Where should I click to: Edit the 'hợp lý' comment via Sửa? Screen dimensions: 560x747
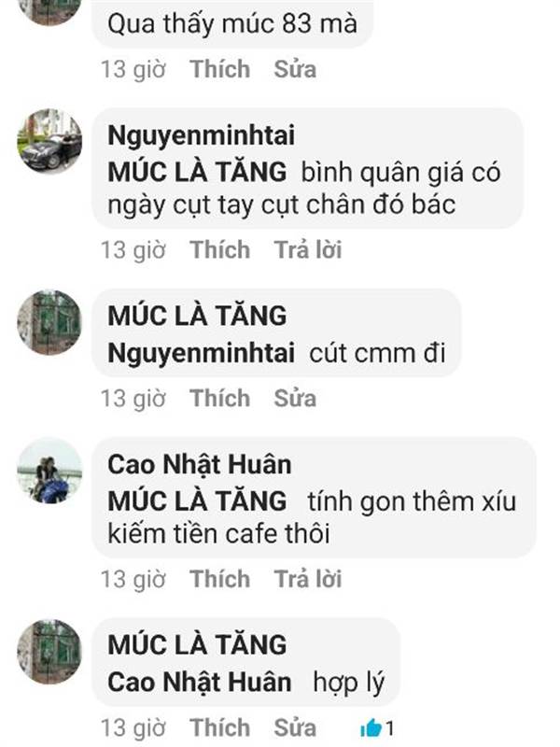[295, 727]
